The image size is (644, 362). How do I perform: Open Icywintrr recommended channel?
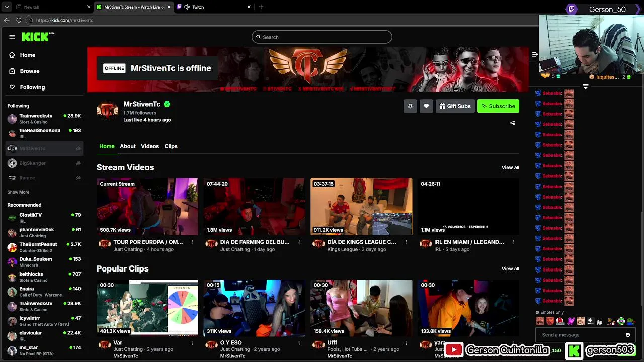(44, 321)
